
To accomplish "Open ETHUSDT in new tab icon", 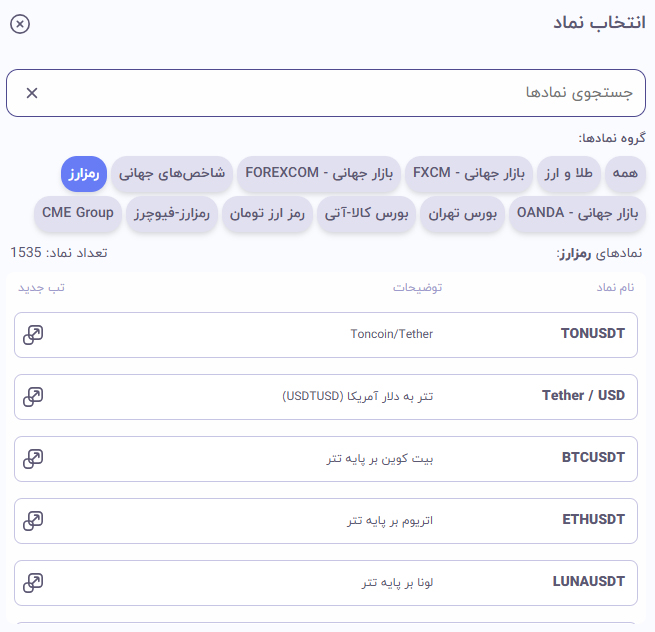I will click(33, 521).
